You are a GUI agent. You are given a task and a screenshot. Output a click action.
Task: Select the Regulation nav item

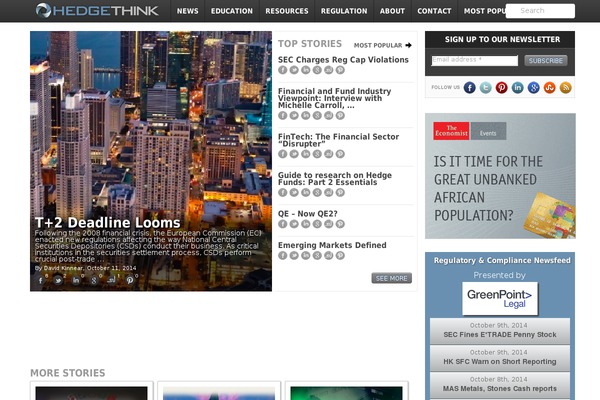344,11
